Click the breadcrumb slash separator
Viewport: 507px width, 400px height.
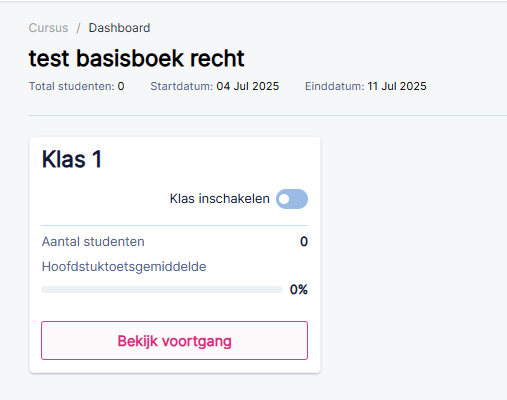pyautogui.click(x=78, y=28)
